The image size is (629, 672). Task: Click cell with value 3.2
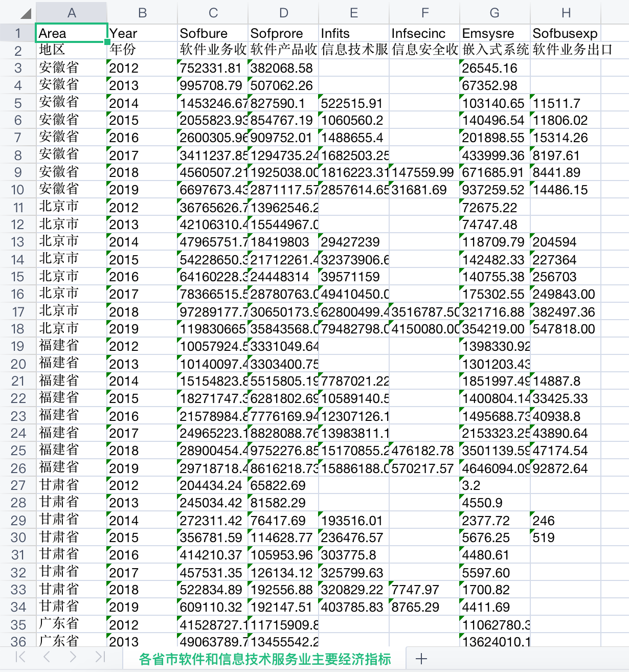[495, 485]
